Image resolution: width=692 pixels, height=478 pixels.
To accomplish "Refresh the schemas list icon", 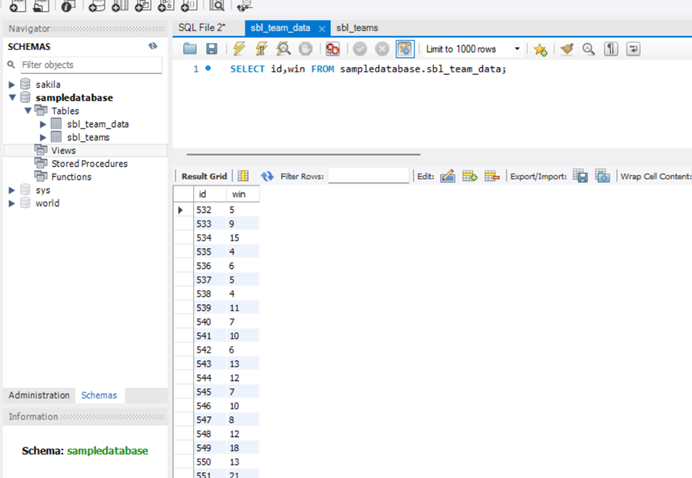I will [153, 46].
